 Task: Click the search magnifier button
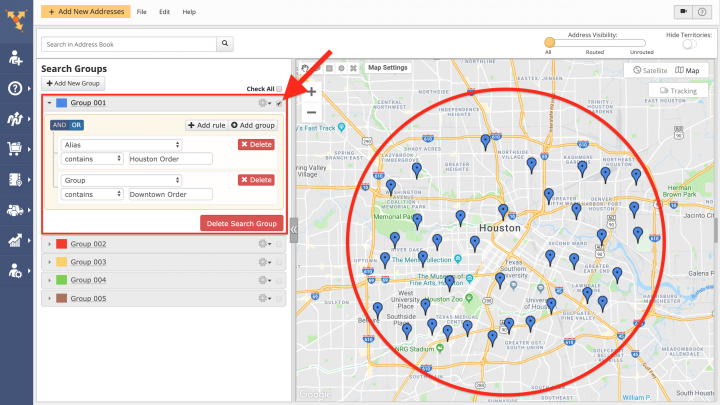[225, 44]
